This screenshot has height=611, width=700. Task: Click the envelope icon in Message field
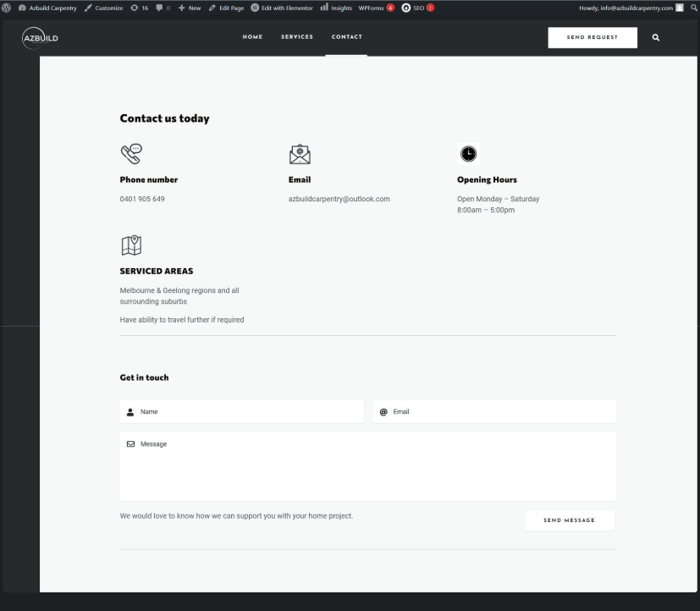click(x=130, y=444)
